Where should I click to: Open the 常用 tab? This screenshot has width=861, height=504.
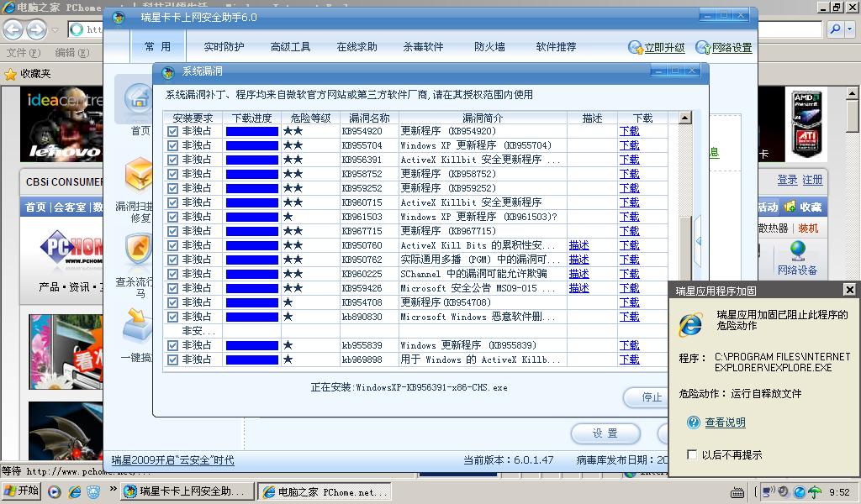pyautogui.click(x=157, y=47)
